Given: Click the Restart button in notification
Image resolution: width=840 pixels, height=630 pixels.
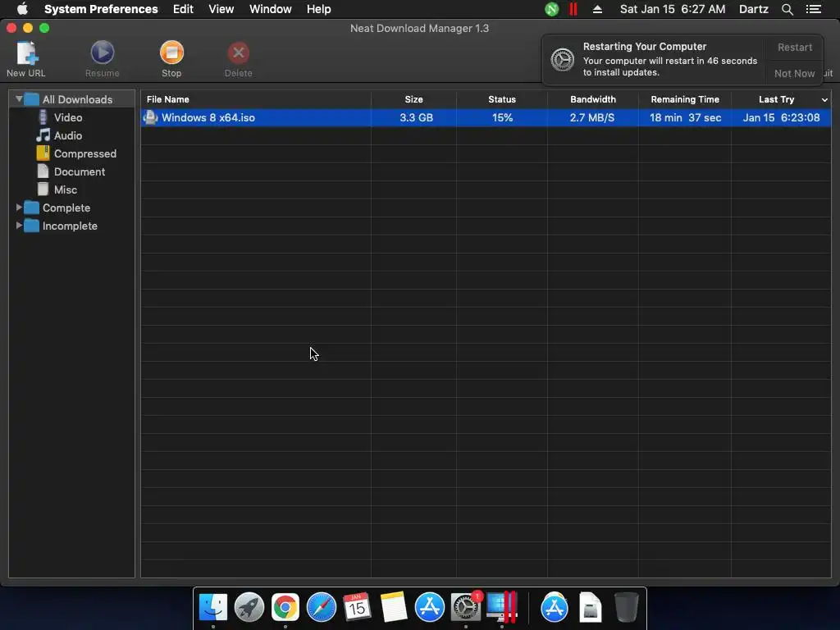Looking at the screenshot, I should coord(794,47).
